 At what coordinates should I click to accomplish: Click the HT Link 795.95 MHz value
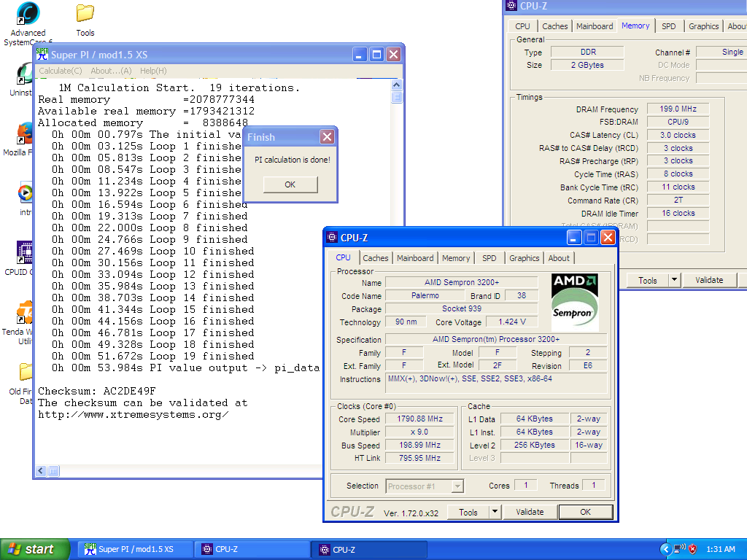pos(419,458)
